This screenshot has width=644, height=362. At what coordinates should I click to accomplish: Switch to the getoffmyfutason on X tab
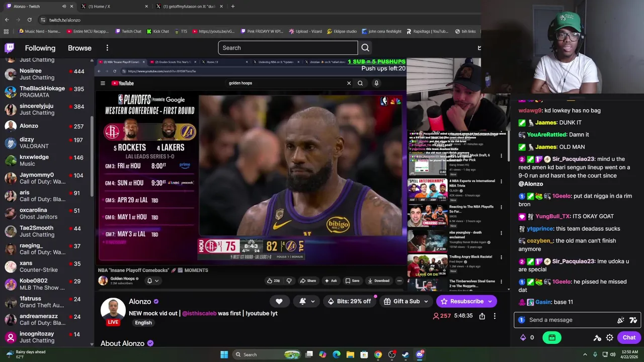(x=189, y=6)
